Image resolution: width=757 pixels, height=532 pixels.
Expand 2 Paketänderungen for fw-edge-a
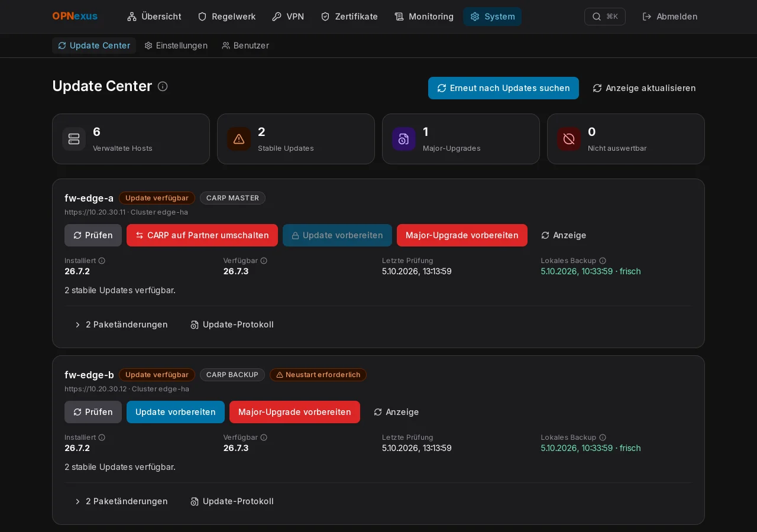click(121, 325)
